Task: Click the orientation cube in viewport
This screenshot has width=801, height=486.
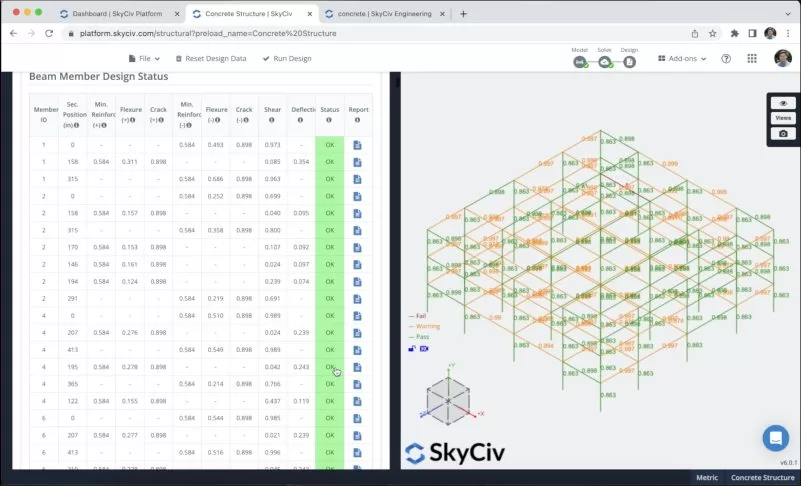Action: click(448, 401)
